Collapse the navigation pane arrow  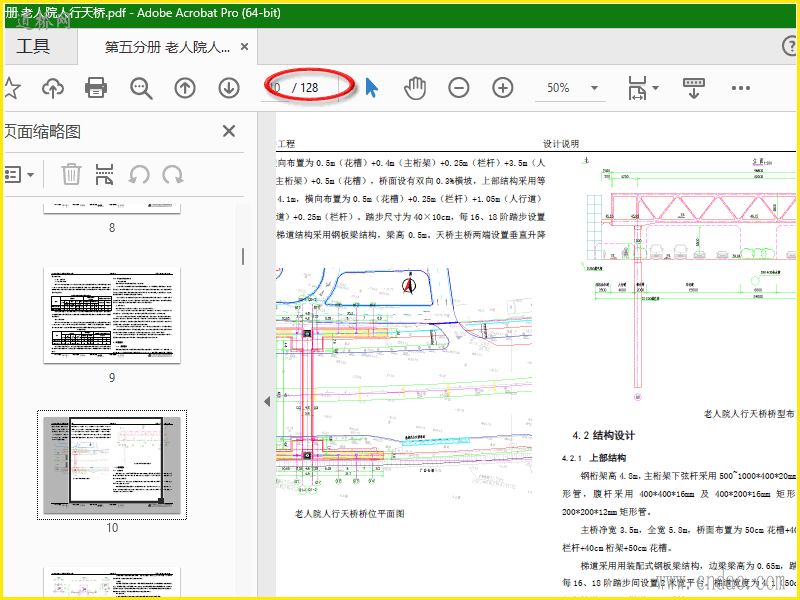tap(267, 402)
